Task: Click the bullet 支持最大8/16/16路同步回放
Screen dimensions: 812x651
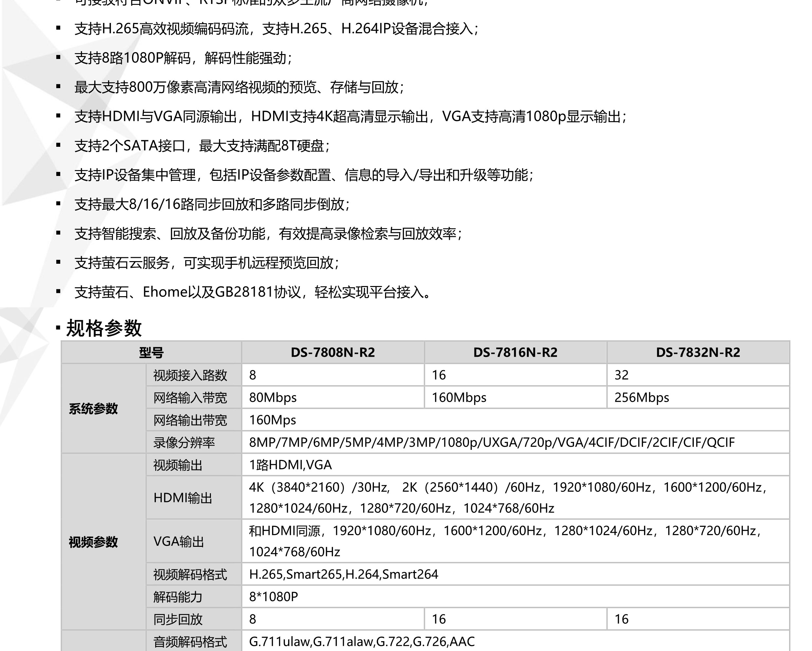Action: (212, 204)
